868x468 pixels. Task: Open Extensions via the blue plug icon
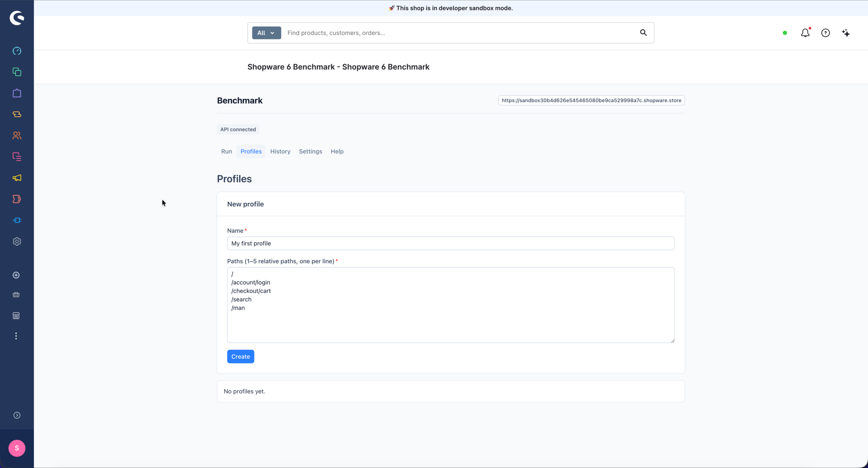(x=17, y=221)
